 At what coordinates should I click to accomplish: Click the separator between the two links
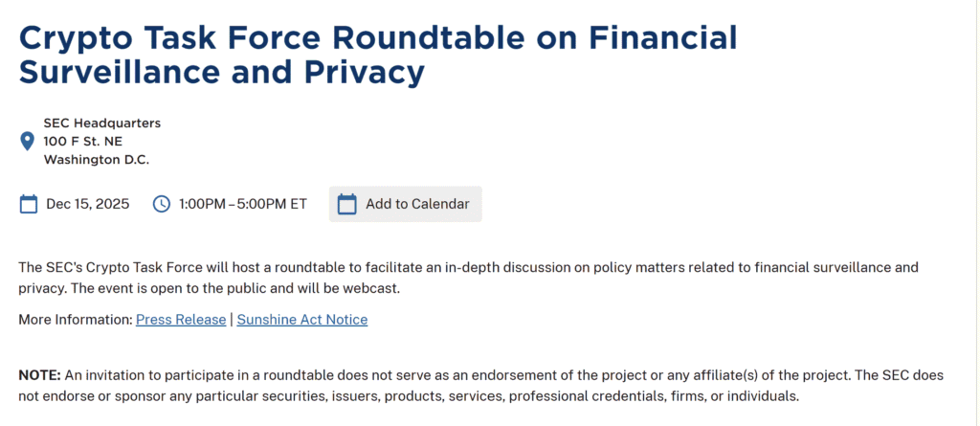point(232,320)
